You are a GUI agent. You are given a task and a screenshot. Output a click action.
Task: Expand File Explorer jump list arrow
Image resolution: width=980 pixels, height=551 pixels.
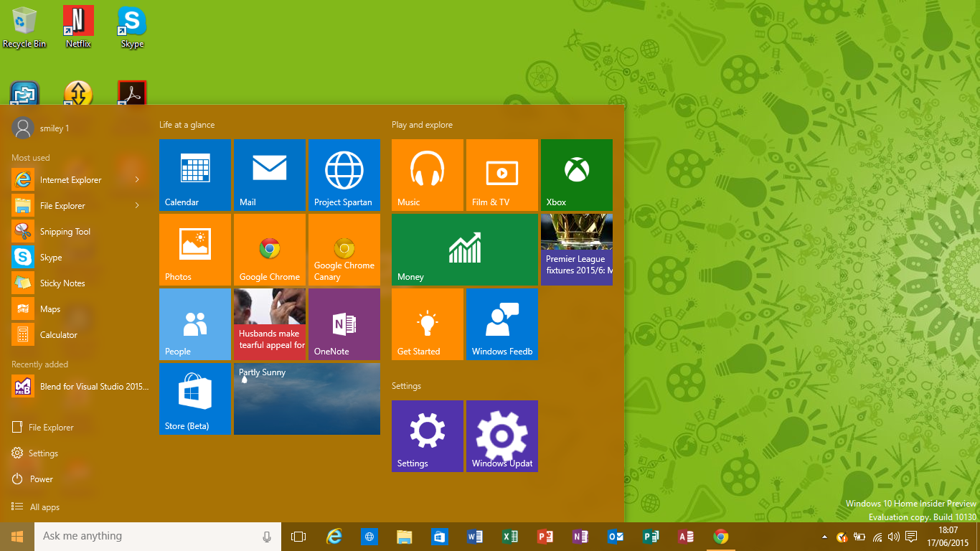click(137, 205)
